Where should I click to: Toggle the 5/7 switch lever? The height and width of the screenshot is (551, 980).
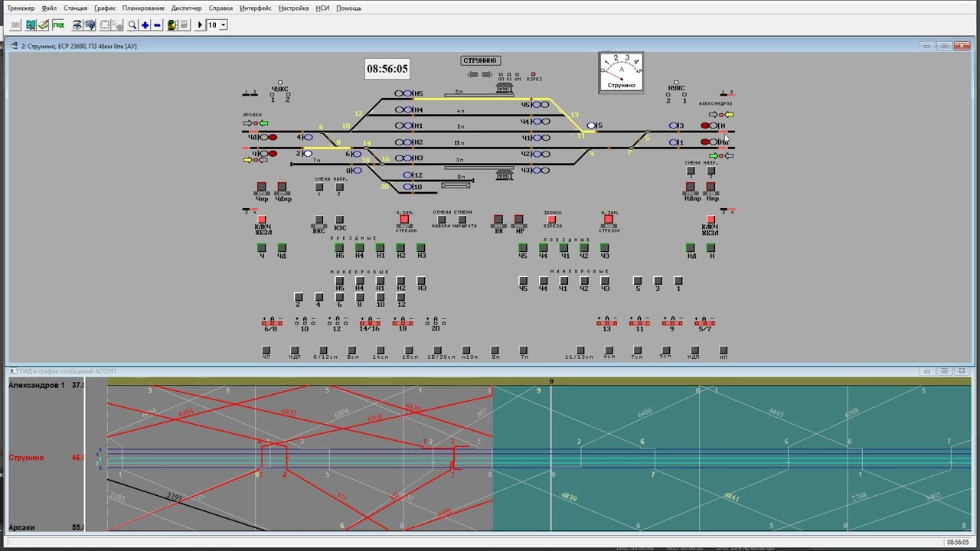point(705,323)
